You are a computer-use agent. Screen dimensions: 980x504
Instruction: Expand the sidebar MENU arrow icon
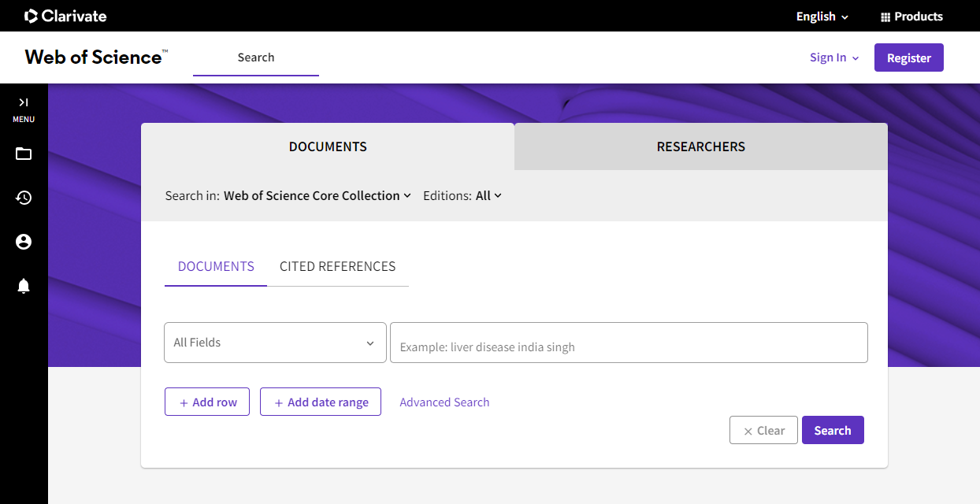point(24,102)
